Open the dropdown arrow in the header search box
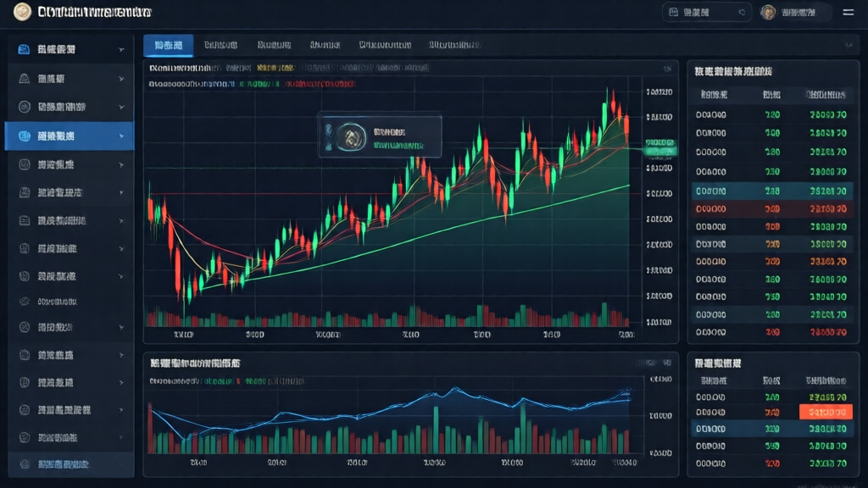The height and width of the screenshot is (488, 868). [742, 12]
